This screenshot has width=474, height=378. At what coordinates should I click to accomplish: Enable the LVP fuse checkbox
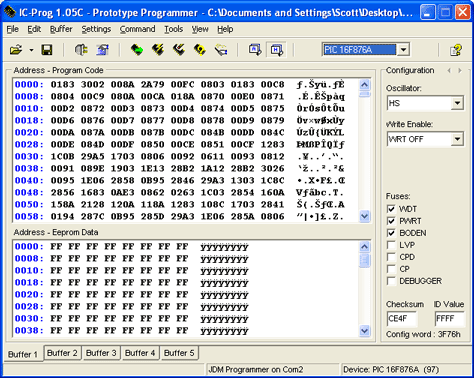pos(391,245)
